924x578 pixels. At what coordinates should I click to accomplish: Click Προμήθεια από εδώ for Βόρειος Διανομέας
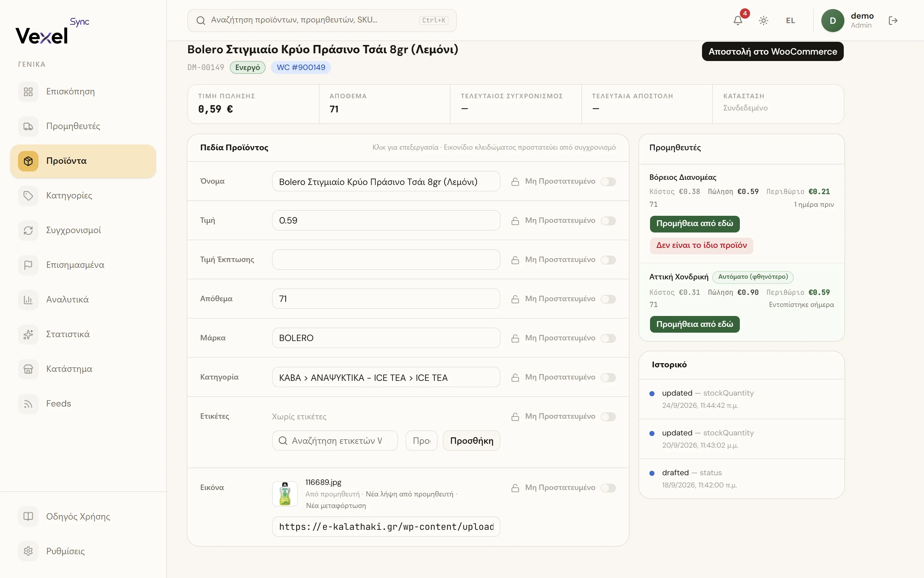pyautogui.click(x=695, y=223)
